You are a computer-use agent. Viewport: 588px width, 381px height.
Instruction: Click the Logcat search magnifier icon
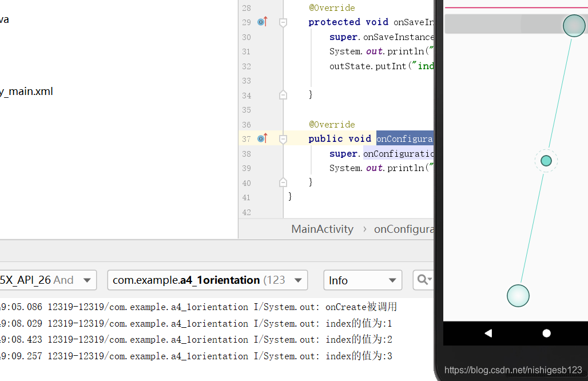point(423,280)
